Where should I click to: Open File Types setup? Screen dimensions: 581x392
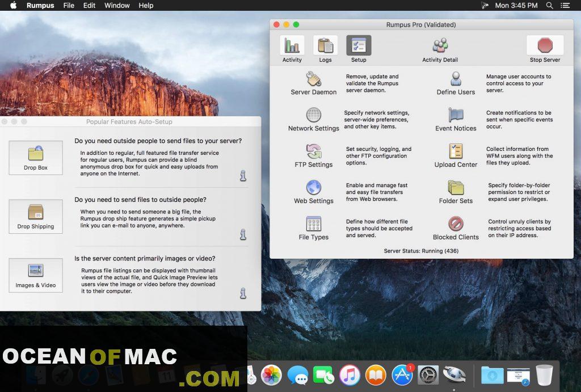tap(313, 228)
